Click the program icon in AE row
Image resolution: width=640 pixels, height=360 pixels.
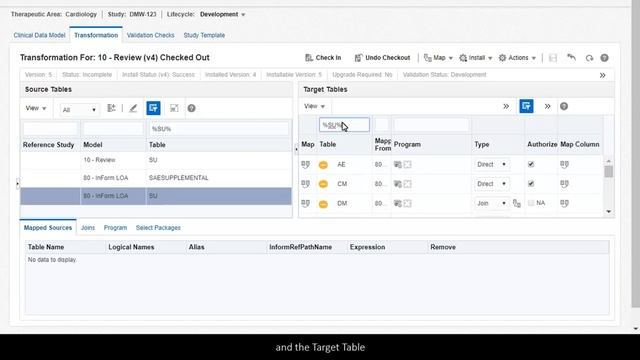click(x=398, y=164)
